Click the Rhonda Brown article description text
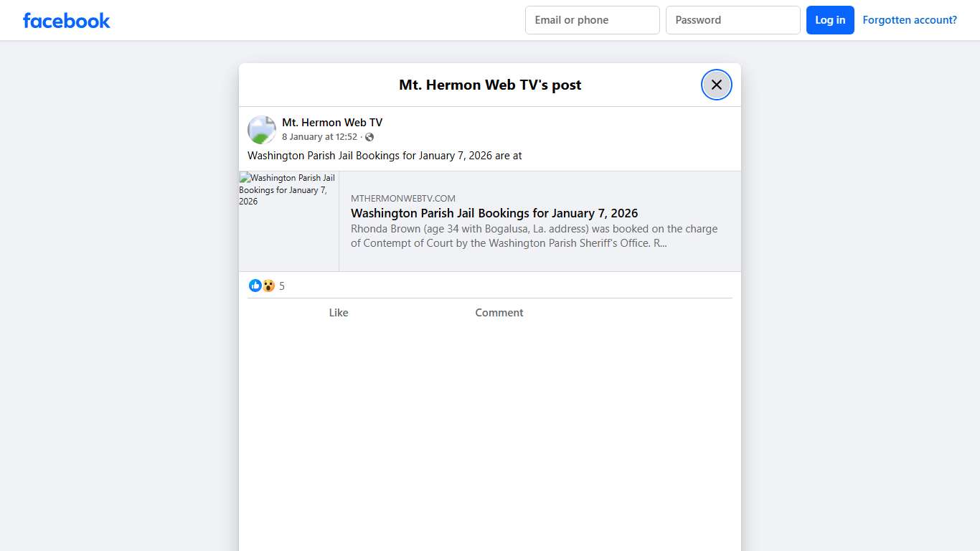This screenshot has width=980, height=551. [x=534, y=236]
